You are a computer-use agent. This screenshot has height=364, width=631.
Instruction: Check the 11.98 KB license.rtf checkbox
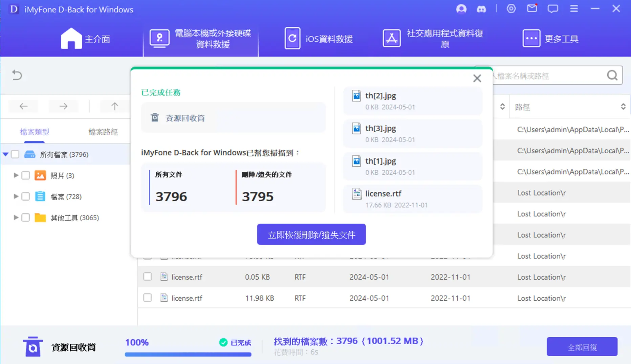coord(147,297)
